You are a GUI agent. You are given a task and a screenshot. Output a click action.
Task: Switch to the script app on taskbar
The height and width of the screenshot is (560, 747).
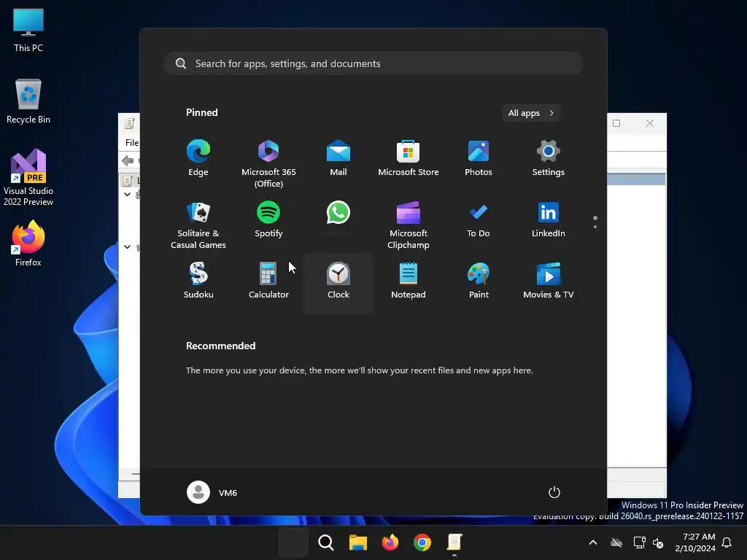pyautogui.click(x=454, y=542)
